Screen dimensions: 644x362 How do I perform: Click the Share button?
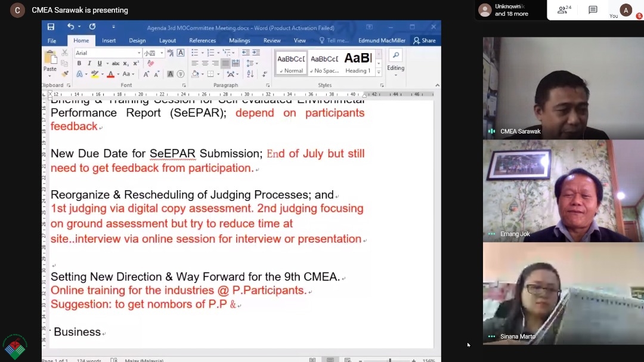click(x=425, y=41)
